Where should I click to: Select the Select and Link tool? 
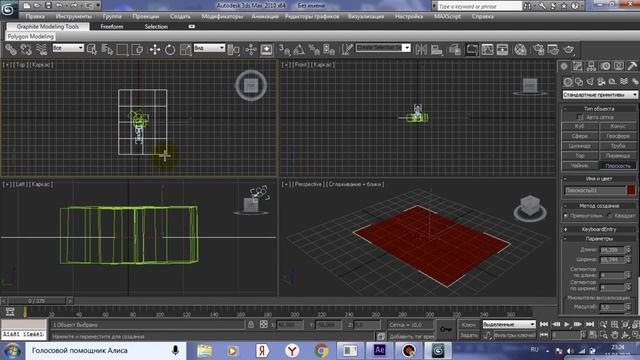11,50
